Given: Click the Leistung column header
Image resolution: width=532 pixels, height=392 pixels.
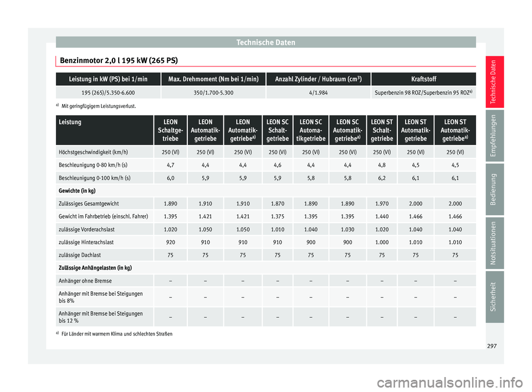Looking at the screenshot, I should click(x=105, y=130).
